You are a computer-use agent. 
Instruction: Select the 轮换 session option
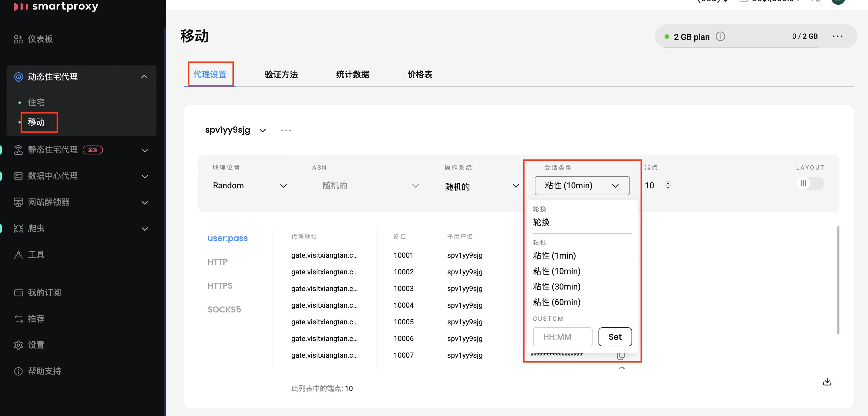pos(541,223)
